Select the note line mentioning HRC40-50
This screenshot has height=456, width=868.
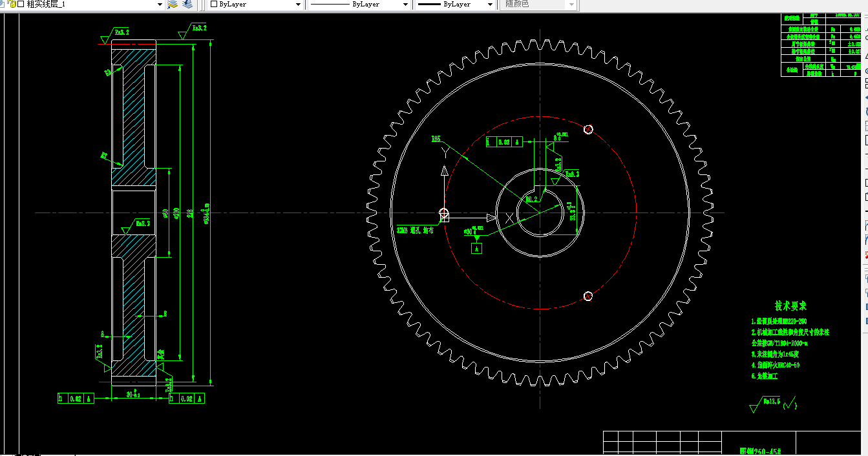point(775,366)
